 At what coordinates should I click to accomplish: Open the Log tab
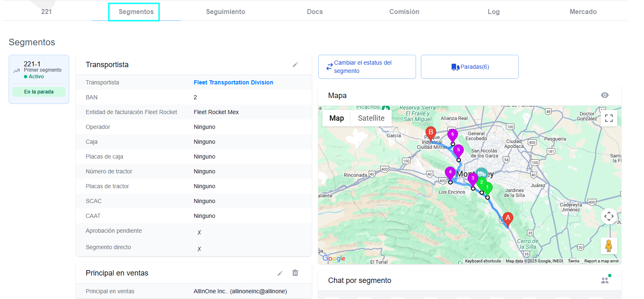(x=494, y=12)
